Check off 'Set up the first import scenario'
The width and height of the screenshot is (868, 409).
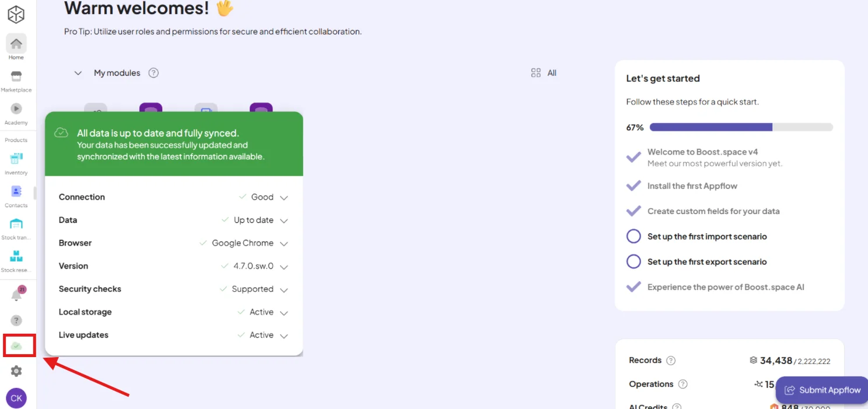click(x=633, y=236)
